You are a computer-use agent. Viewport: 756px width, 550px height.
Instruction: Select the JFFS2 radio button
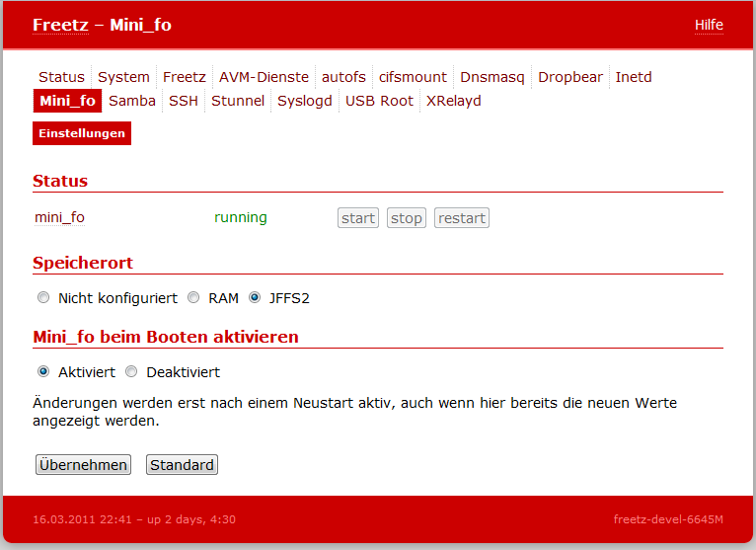[x=255, y=298]
